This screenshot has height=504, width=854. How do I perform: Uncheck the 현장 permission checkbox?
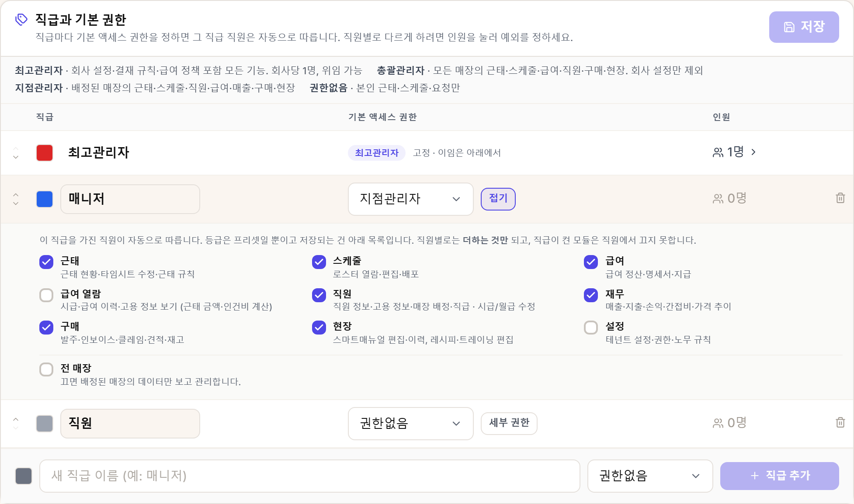coord(319,328)
